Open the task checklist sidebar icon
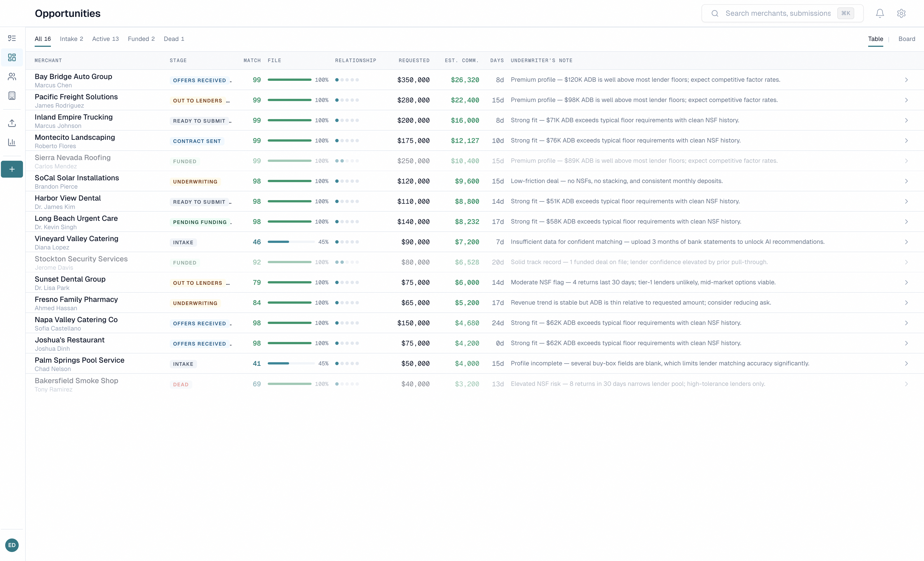The image size is (924, 561). [x=12, y=38]
